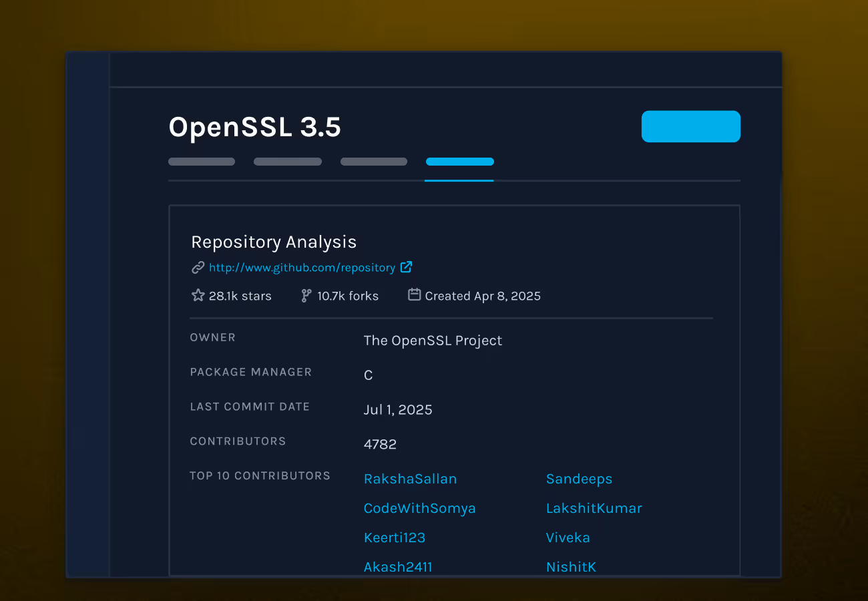The width and height of the screenshot is (868, 601).
Task: Click the PACKAGE MANAGER label
Action: pos(251,372)
